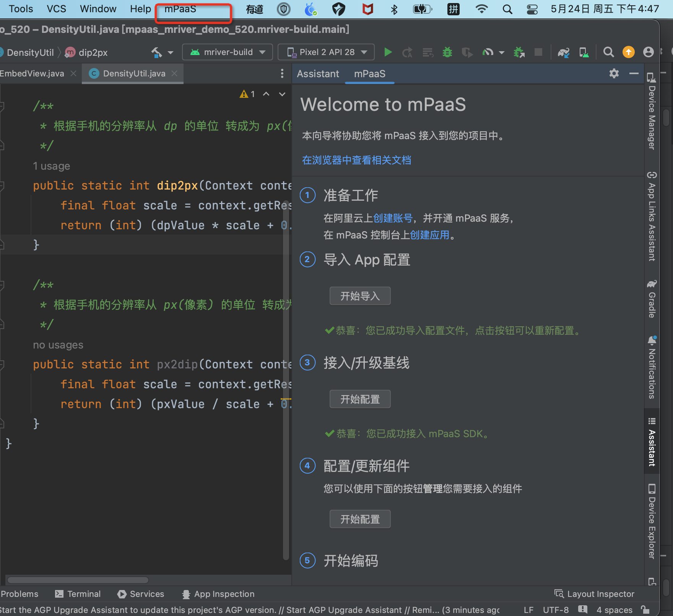Open the Pixel 2 API 28 device dropdown
The height and width of the screenshot is (616, 673).
coord(326,52)
